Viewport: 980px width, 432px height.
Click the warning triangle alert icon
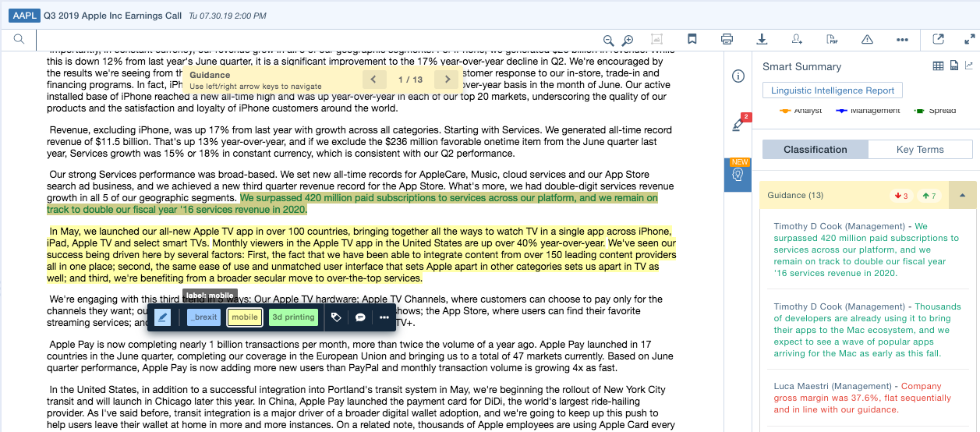click(867, 39)
